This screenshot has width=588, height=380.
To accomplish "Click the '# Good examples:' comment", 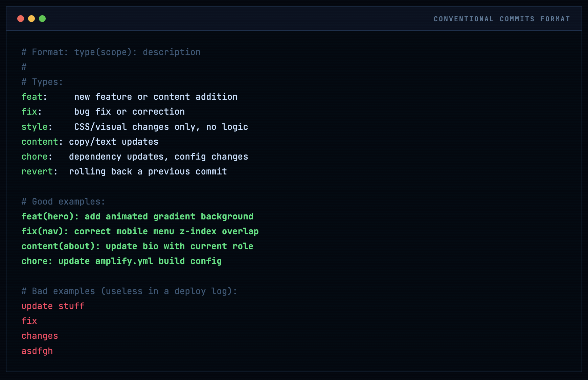I will [63, 201].
